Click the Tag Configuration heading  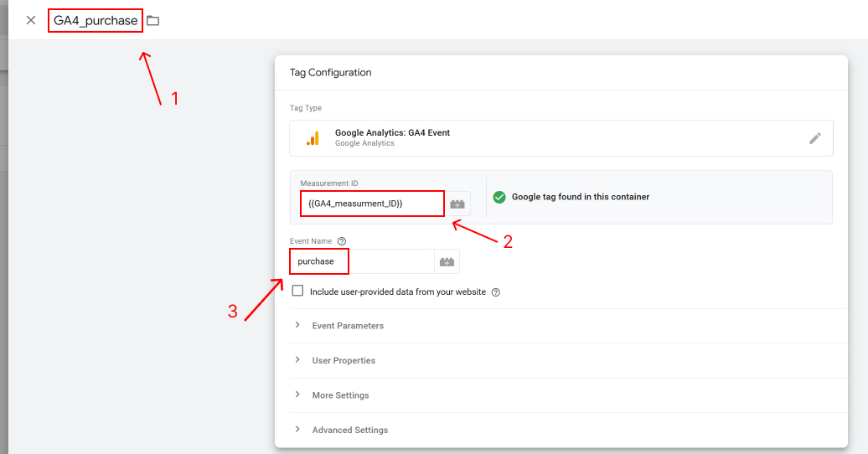click(330, 73)
